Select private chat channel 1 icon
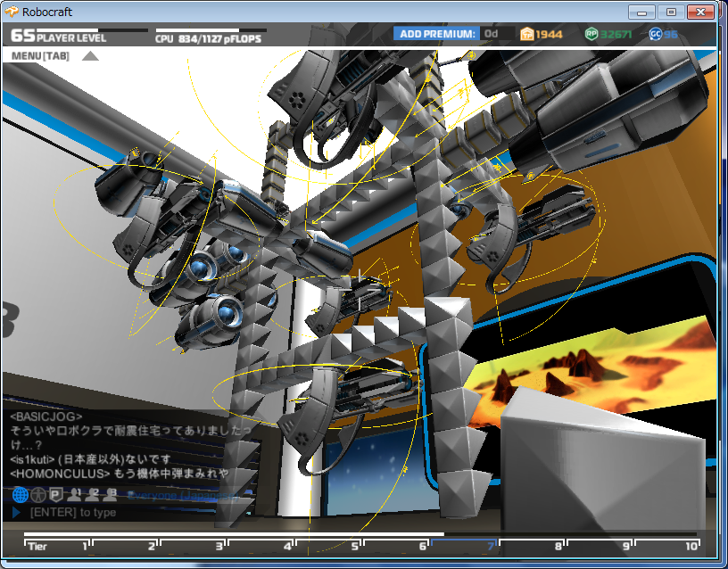This screenshot has height=569, width=728. click(74, 495)
